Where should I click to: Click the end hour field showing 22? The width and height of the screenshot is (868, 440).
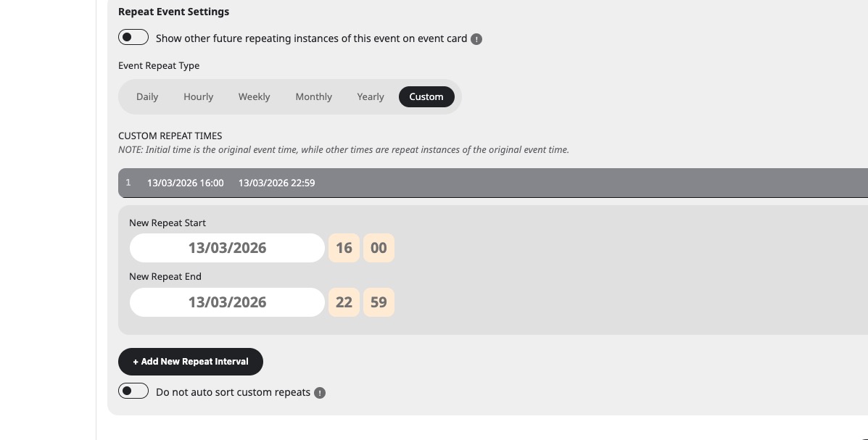pos(344,302)
